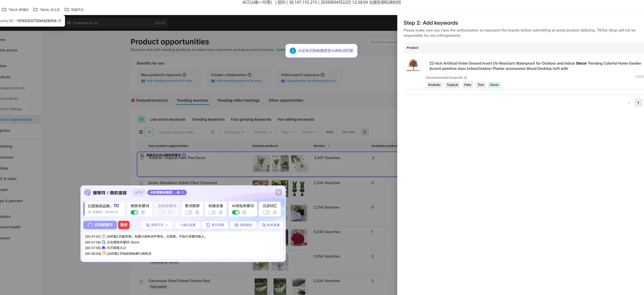Toggle the AI添加关键词 switch
The width and height of the screenshot is (644, 295).
point(236,212)
